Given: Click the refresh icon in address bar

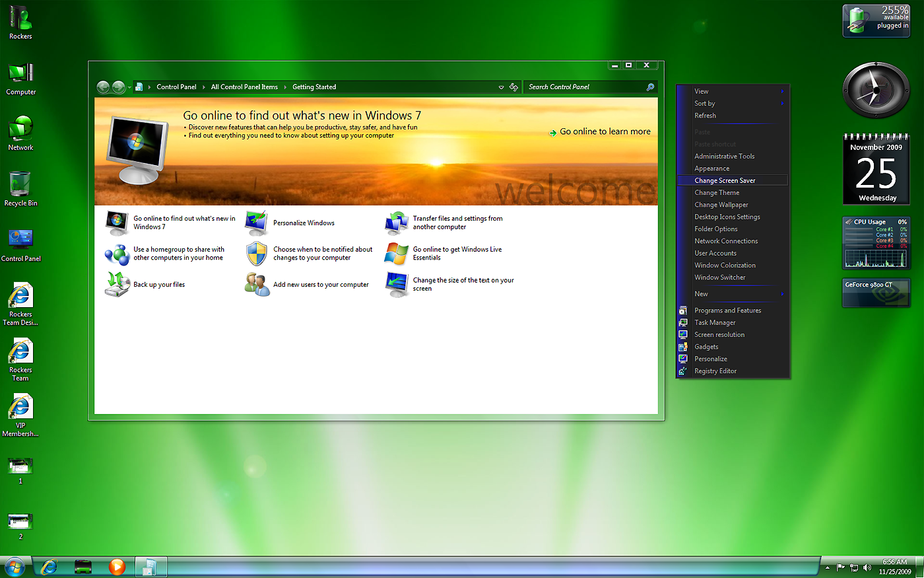Looking at the screenshot, I should [x=513, y=87].
